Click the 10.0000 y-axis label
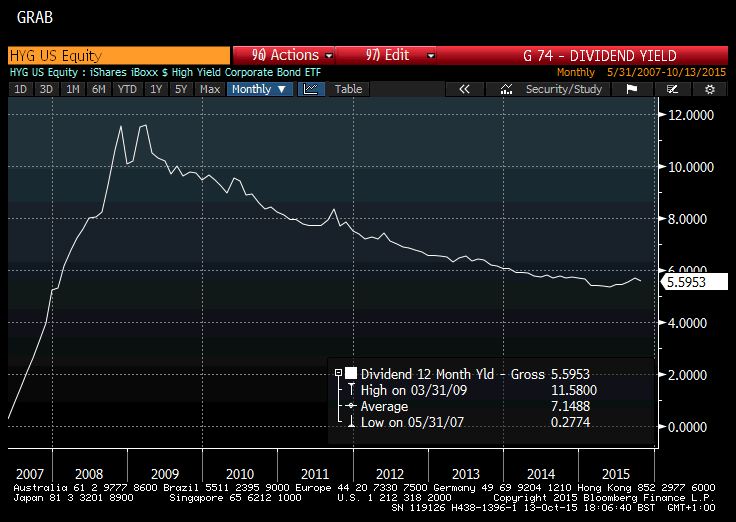The width and height of the screenshot is (736, 522). [690, 167]
